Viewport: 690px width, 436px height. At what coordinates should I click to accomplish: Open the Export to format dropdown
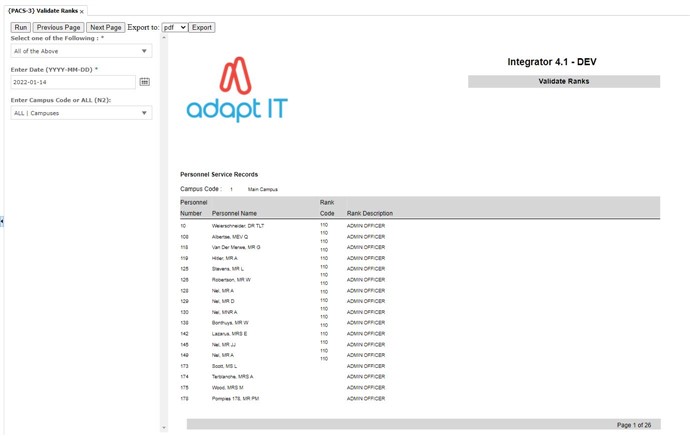tap(174, 27)
